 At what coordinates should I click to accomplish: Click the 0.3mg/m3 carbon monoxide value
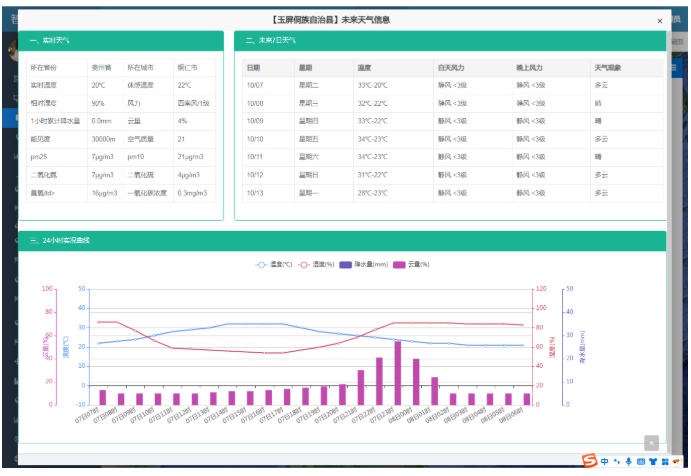point(192,193)
